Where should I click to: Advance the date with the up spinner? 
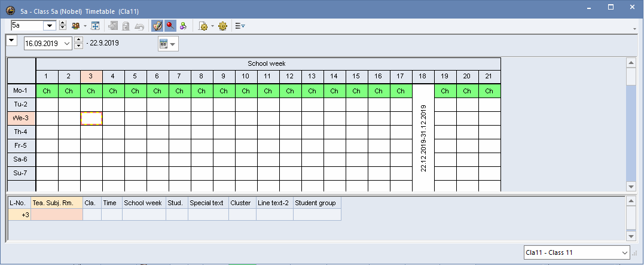click(79, 40)
